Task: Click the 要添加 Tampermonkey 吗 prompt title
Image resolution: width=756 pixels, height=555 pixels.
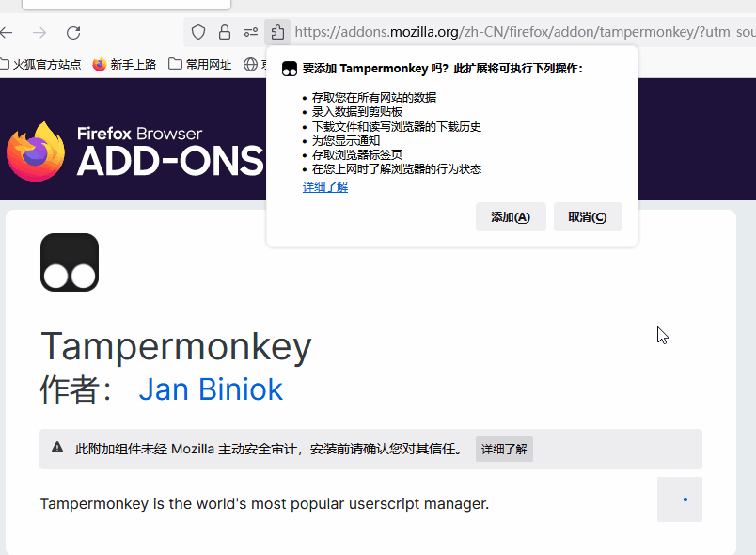Action: coord(443,69)
